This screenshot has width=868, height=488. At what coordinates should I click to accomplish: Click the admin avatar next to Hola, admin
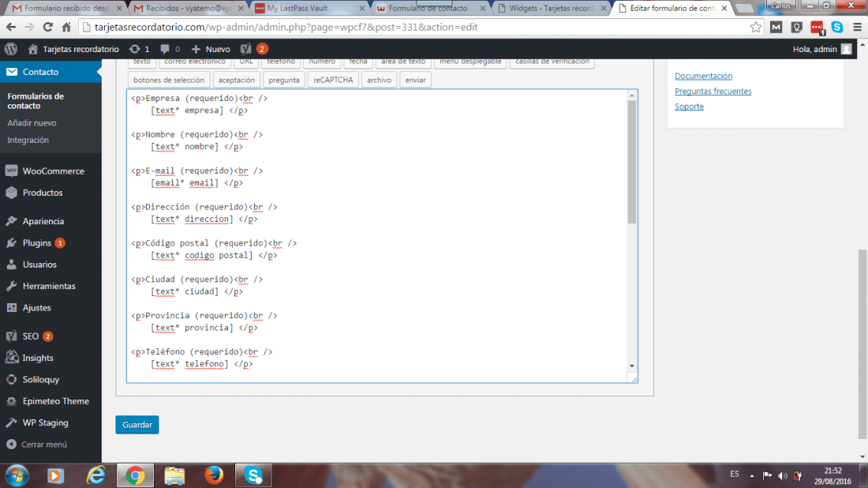[846, 49]
